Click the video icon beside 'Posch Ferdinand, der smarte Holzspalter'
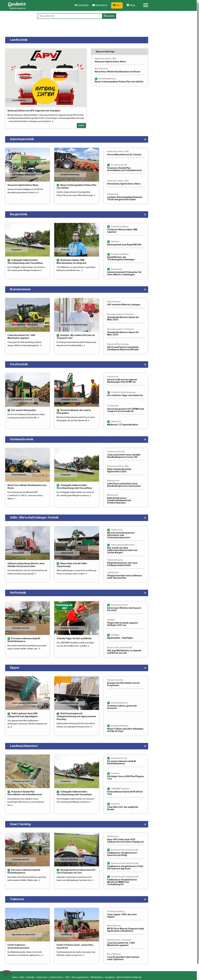The width and height of the screenshot is (199, 980). coord(58,410)
